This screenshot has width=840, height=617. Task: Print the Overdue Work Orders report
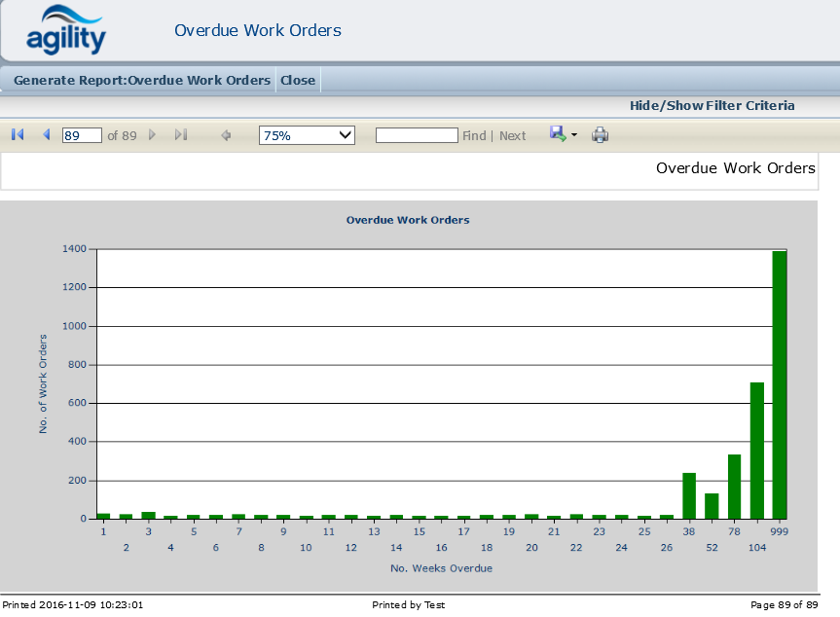pyautogui.click(x=600, y=134)
